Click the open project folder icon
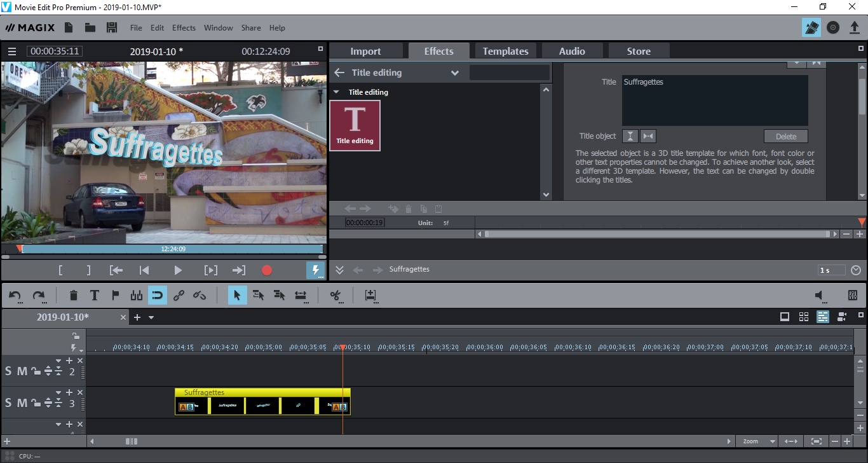Screen dimensions: 868x463 [90, 27]
